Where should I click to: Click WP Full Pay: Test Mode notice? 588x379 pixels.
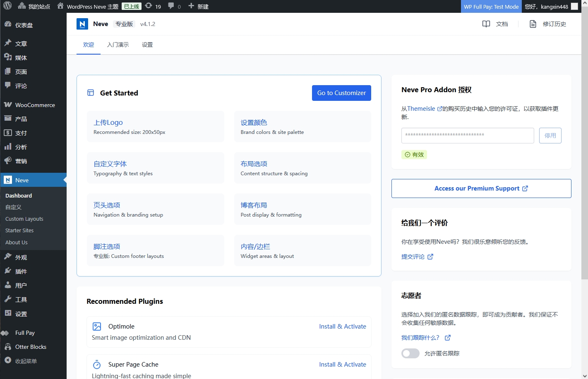point(491,6)
